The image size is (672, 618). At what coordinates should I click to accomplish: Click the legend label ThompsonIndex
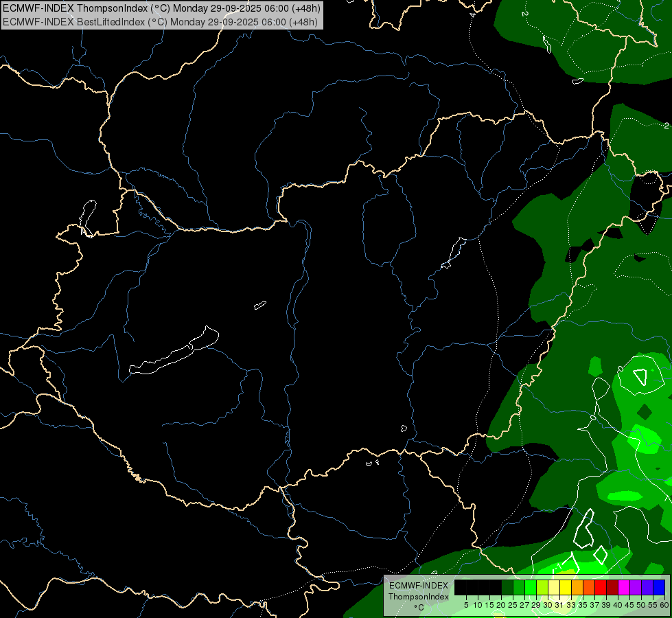click(x=419, y=597)
